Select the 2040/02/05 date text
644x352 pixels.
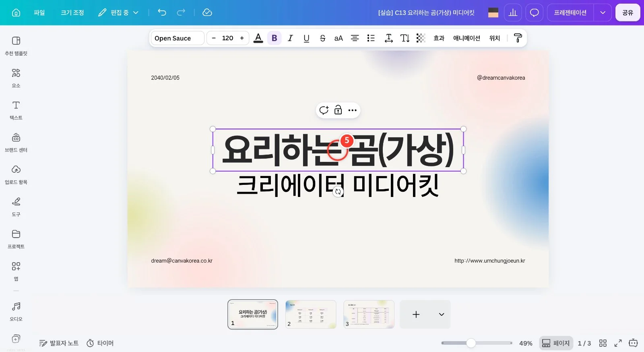pos(165,78)
